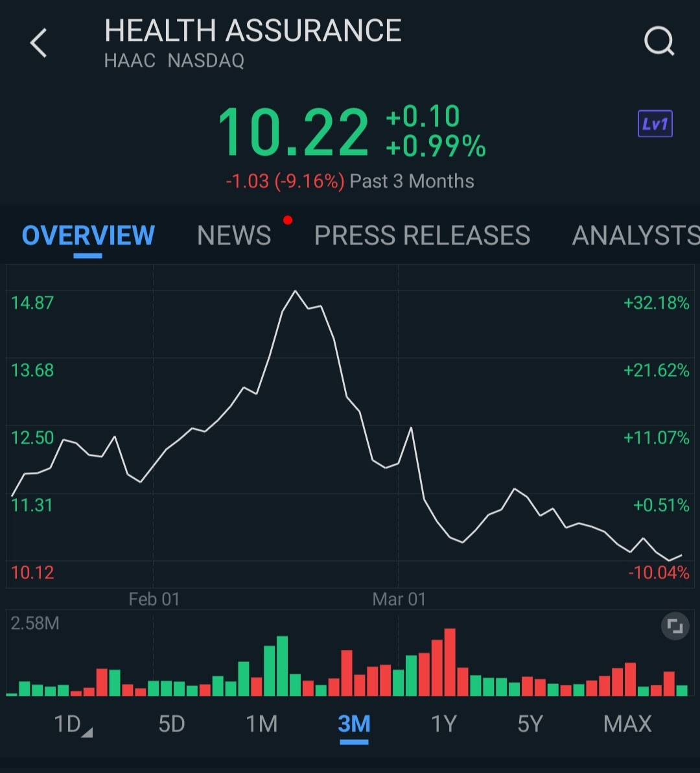Select the 5Y time range
The width and height of the screenshot is (700, 773).
coord(530,724)
